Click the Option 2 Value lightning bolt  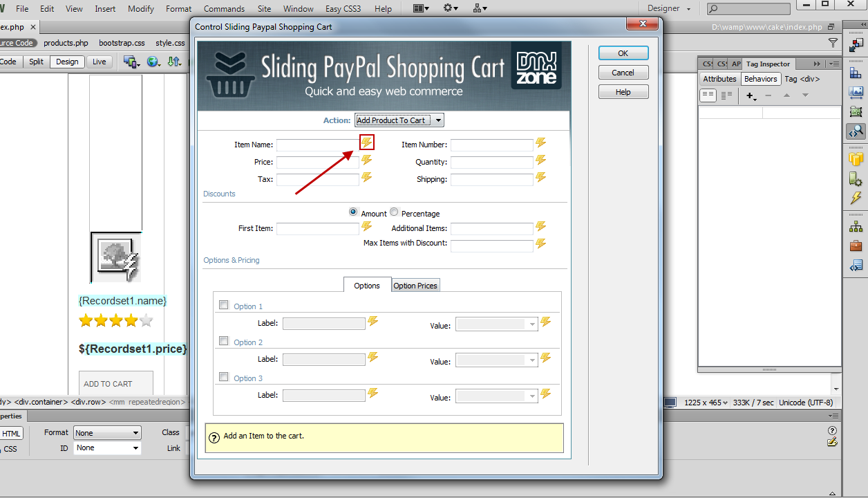[x=545, y=358]
